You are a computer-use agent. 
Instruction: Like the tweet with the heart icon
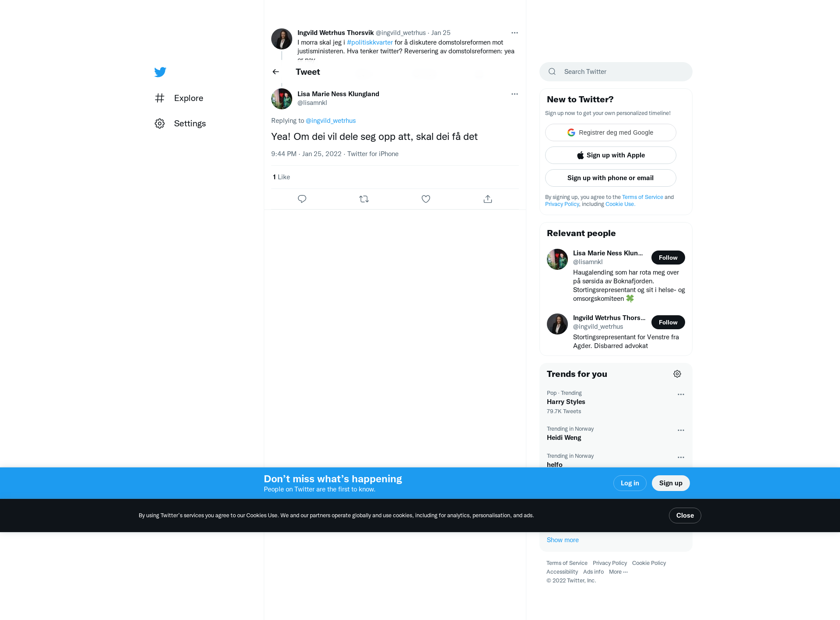point(426,199)
